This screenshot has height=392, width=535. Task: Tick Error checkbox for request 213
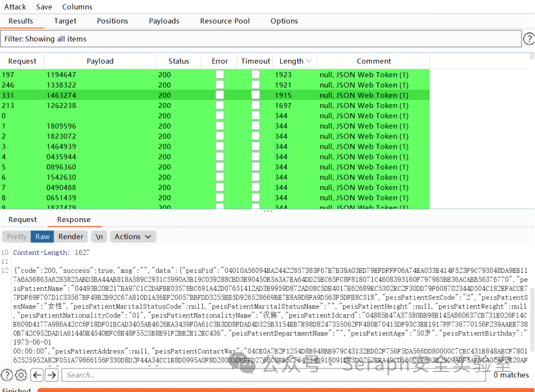coord(220,105)
